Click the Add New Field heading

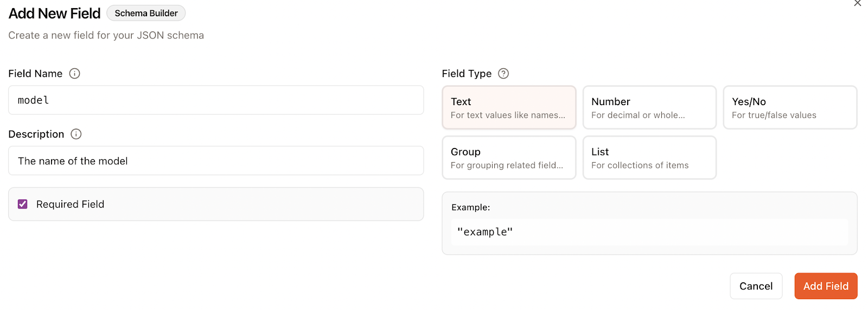click(x=54, y=14)
